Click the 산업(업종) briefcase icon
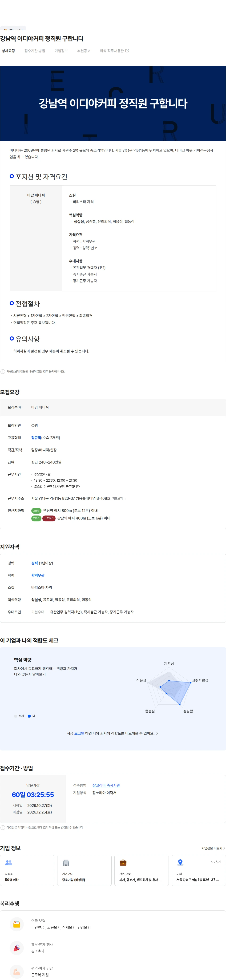 123,863
